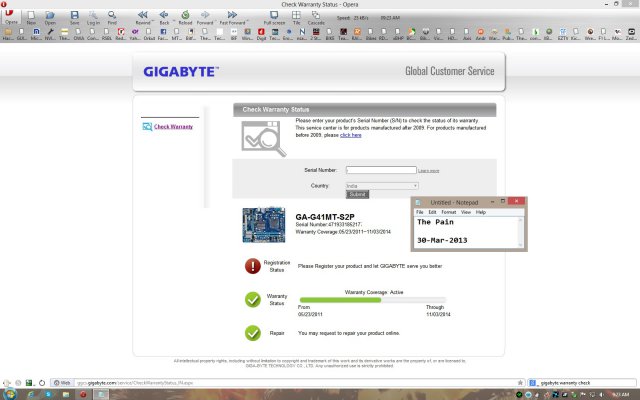Viewport: 640px width, 400px height.
Task: Click the system tray clock
Action: click(x=620, y=395)
